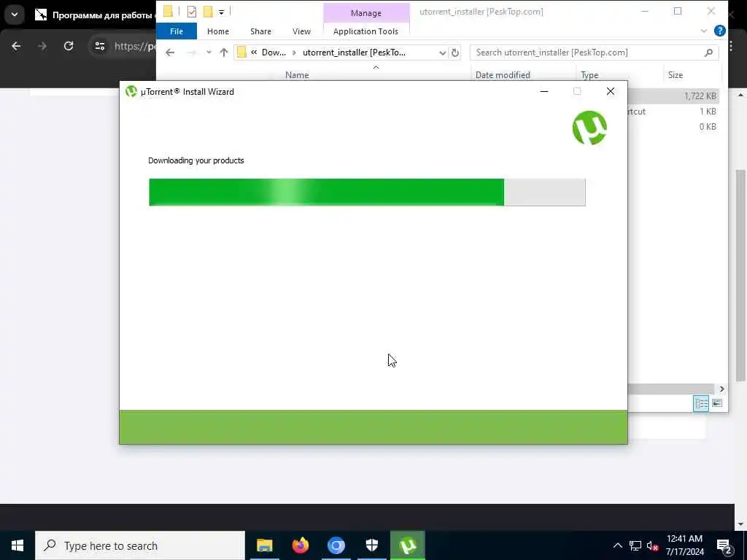The height and width of the screenshot is (560, 747).
Task: Reload the Chrome page
Action: [x=69, y=46]
